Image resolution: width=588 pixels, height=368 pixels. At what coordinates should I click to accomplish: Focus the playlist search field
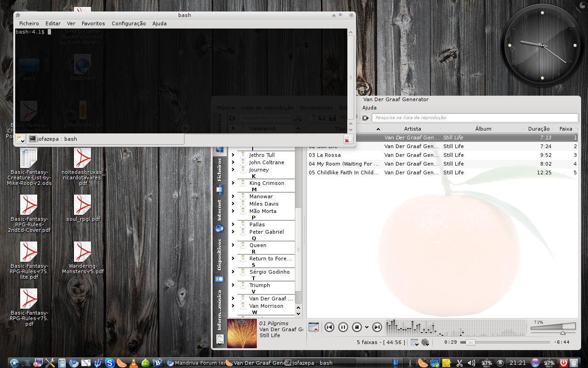475,118
